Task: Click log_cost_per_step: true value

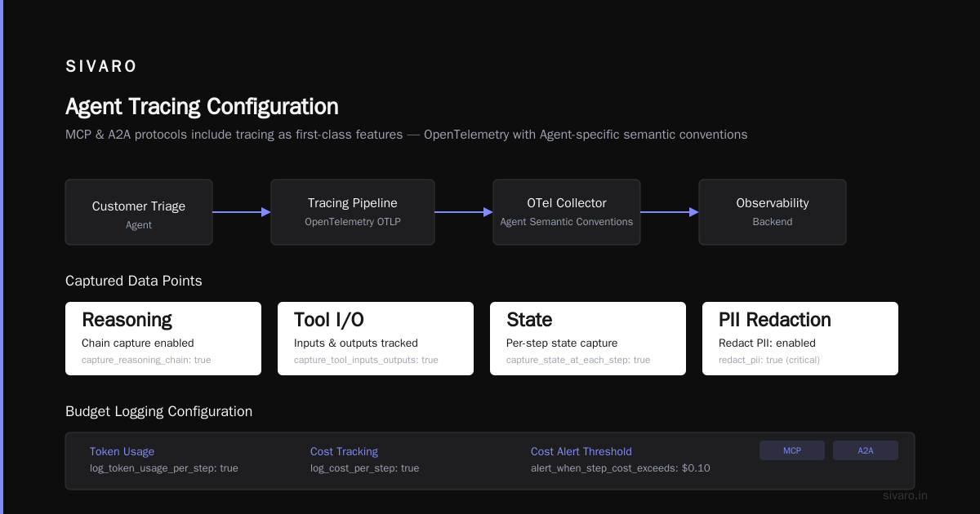Action: [364, 468]
